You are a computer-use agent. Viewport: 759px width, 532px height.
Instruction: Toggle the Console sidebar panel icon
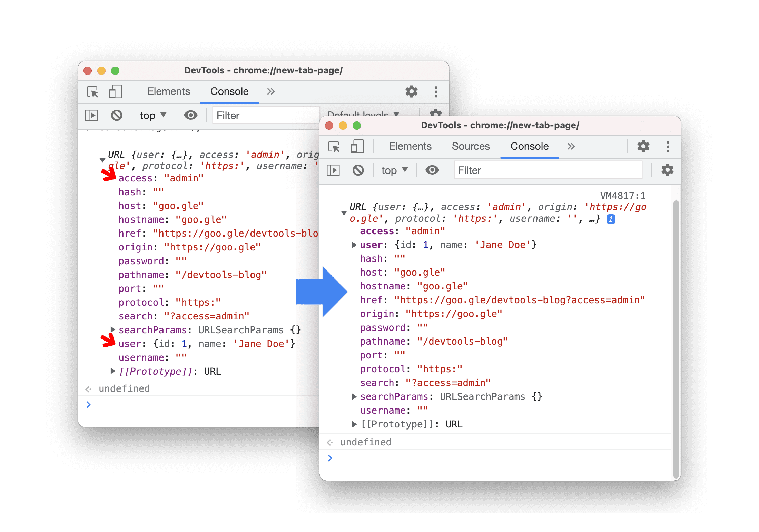click(x=93, y=120)
